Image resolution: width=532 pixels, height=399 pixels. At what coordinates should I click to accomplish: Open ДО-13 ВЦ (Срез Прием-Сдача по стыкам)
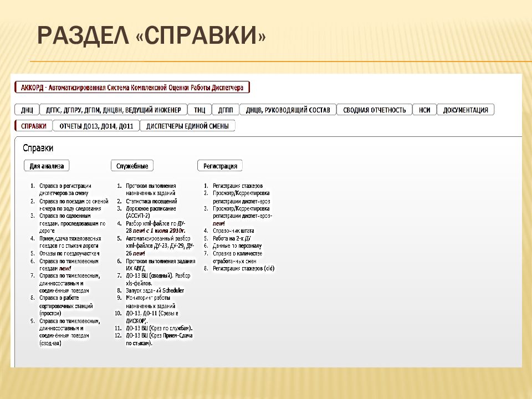tap(159, 339)
